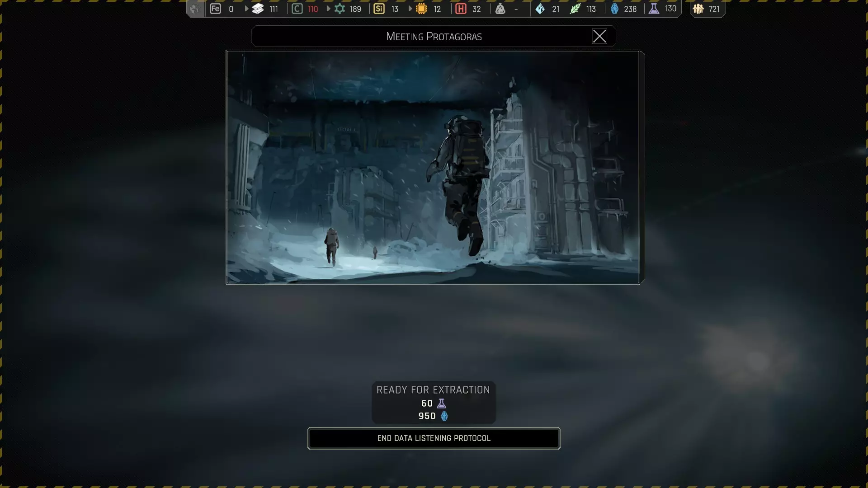
Task: Click the arrow between silicon and microchip
Action: coord(410,9)
